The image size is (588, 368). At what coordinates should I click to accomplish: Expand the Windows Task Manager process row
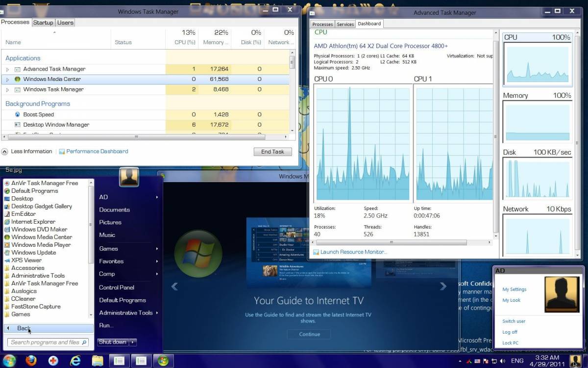[7, 90]
